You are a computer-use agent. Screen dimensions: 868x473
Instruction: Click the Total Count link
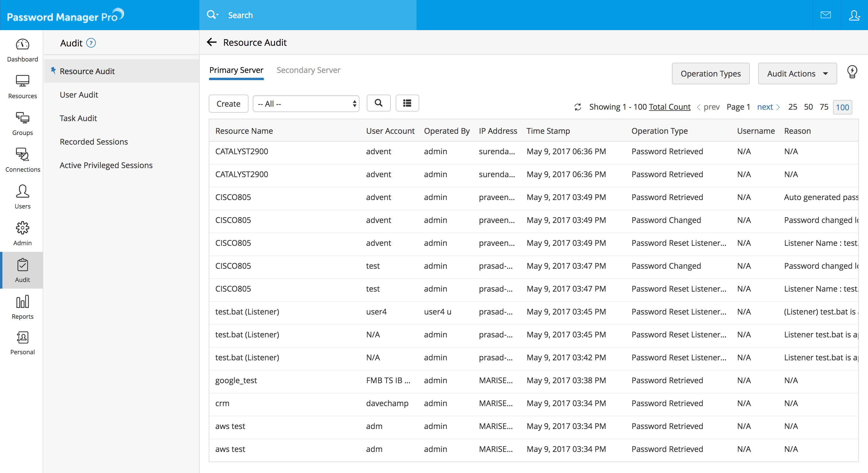point(669,107)
